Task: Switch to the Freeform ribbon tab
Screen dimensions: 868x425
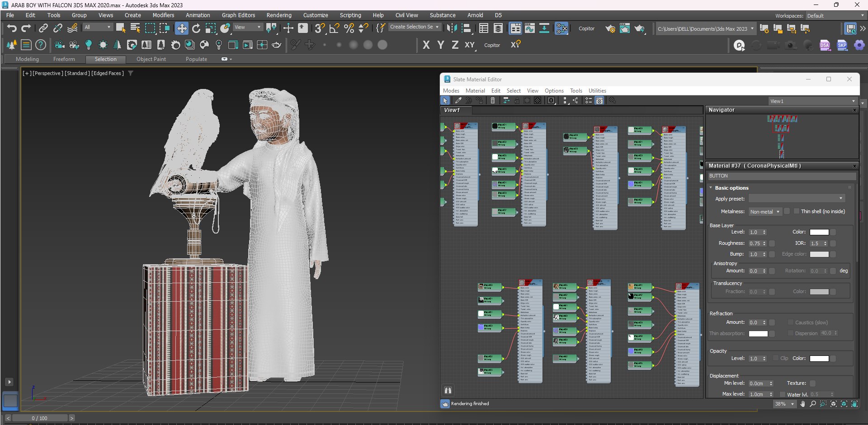Action: click(x=64, y=59)
